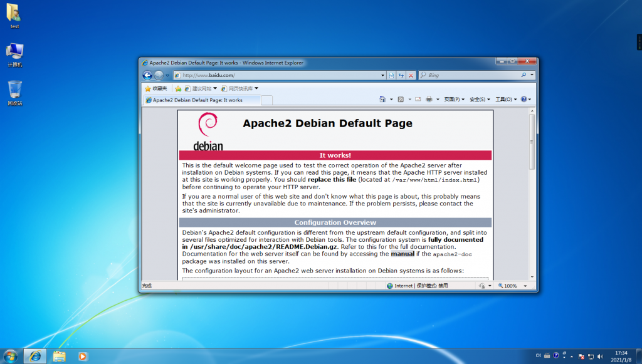Open the 100% zoom level button

click(507, 286)
